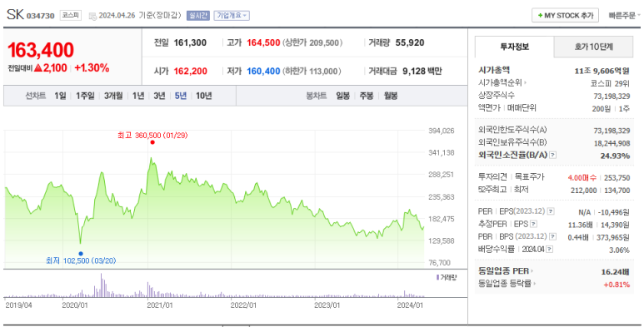The image size is (644, 327).
Task: Click 전일 price 161,300
Action: (190, 42)
